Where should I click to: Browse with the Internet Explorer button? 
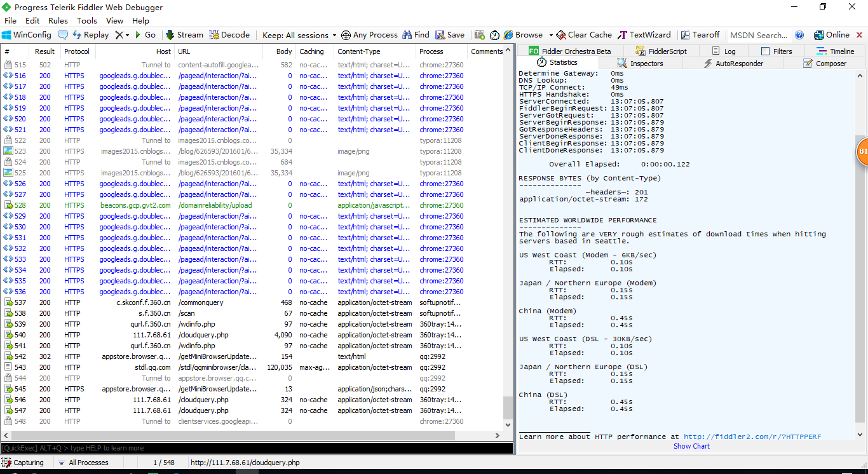(x=523, y=35)
